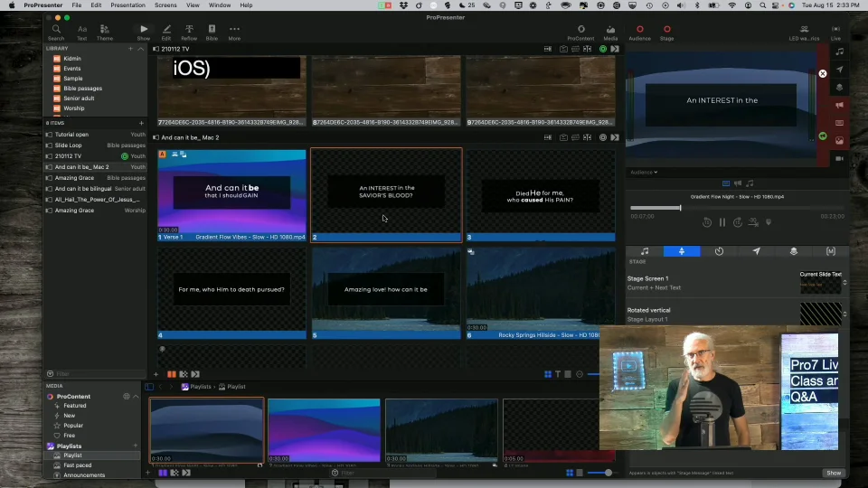Click the video playback progress slider

click(x=680, y=208)
